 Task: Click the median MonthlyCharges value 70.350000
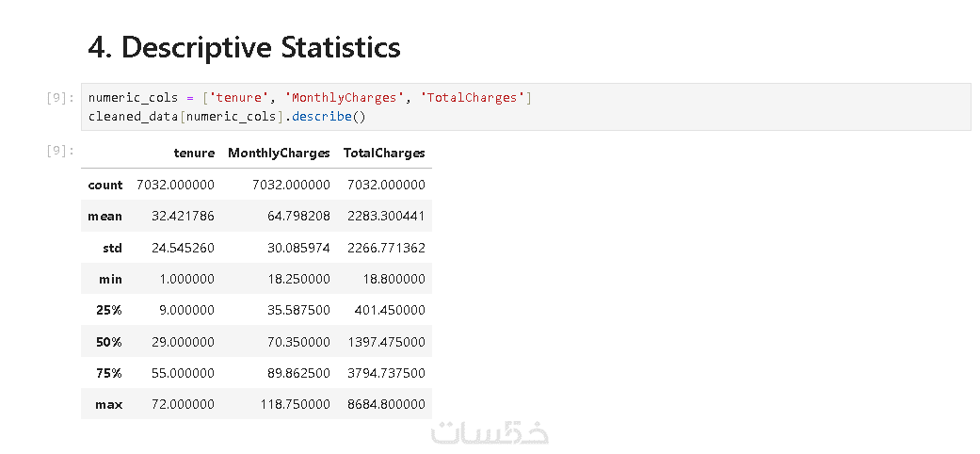coord(295,342)
